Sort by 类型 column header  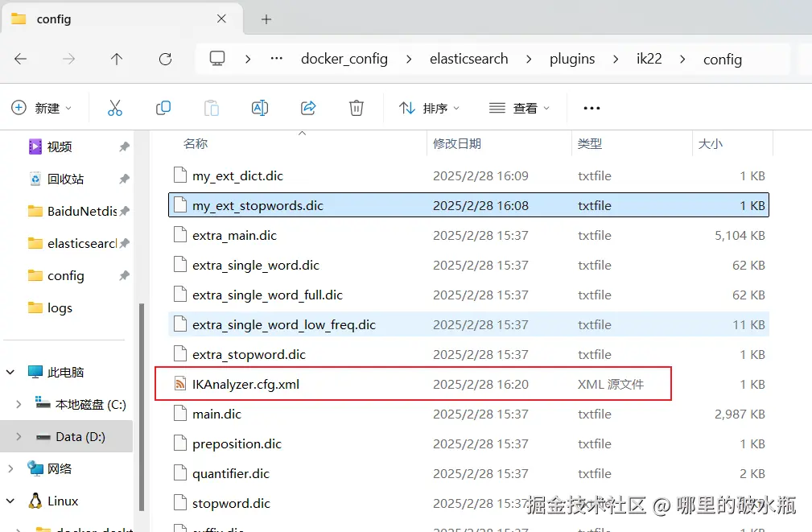point(590,143)
